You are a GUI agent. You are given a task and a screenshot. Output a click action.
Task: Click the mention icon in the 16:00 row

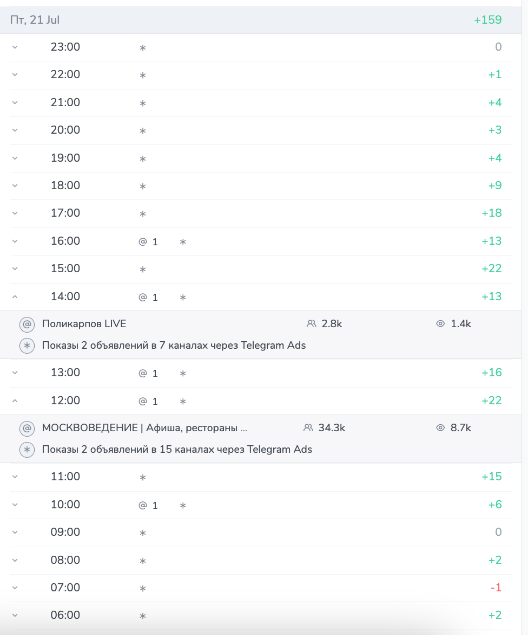[x=143, y=242]
